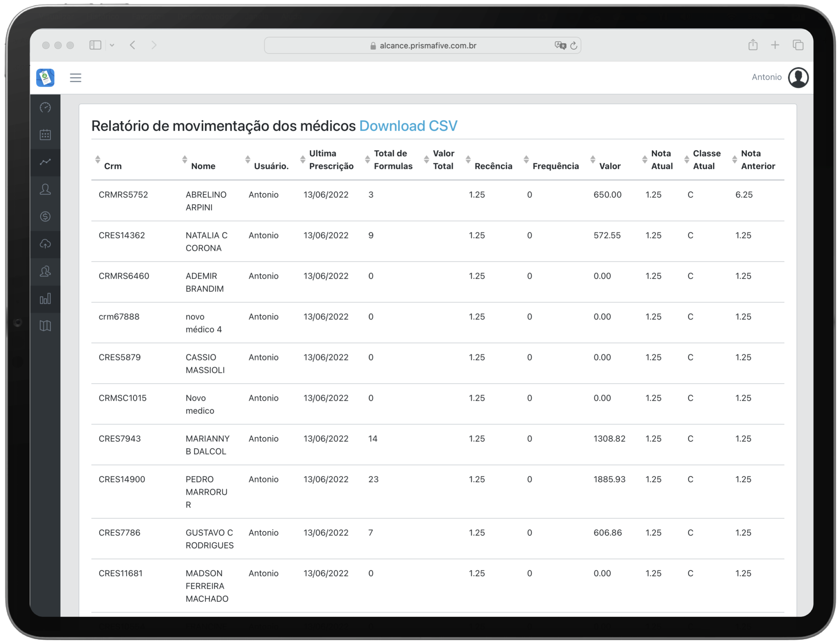840x644 pixels.
Task: Click the Safari reload page button
Action: pos(573,45)
